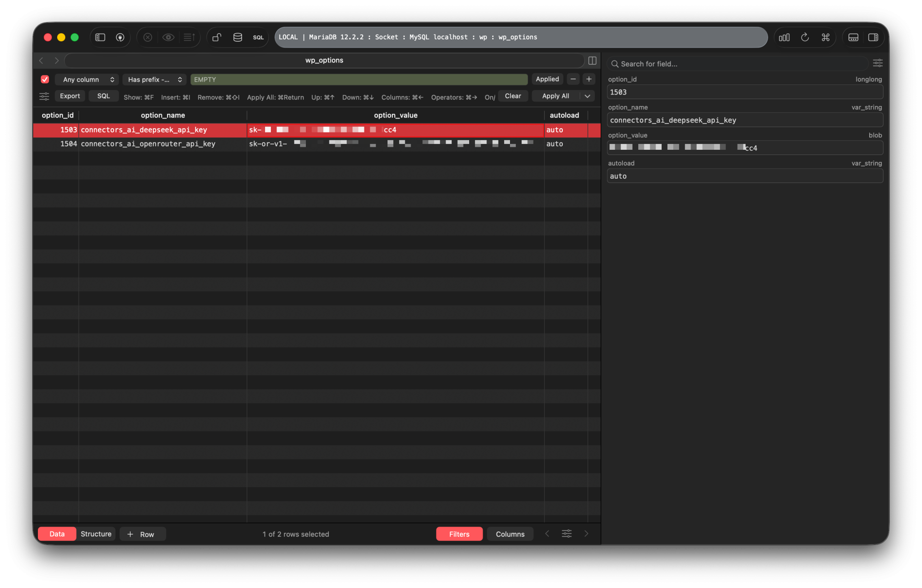Switch to the Data tab

coord(57,534)
